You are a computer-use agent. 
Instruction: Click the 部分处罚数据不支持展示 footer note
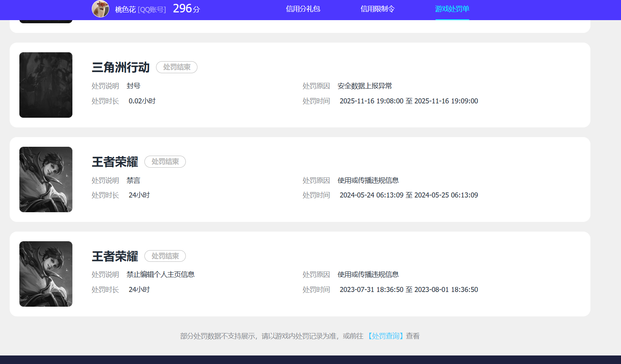pyautogui.click(x=300, y=336)
